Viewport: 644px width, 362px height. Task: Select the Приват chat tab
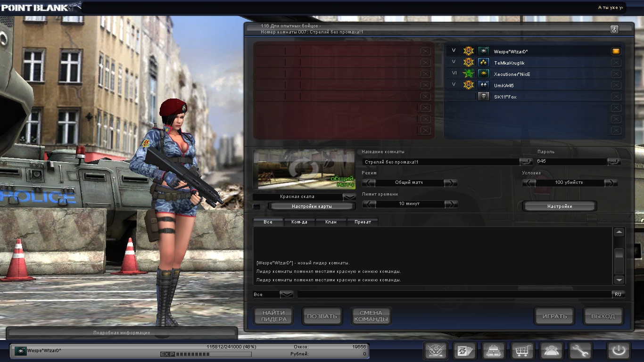tap(363, 222)
